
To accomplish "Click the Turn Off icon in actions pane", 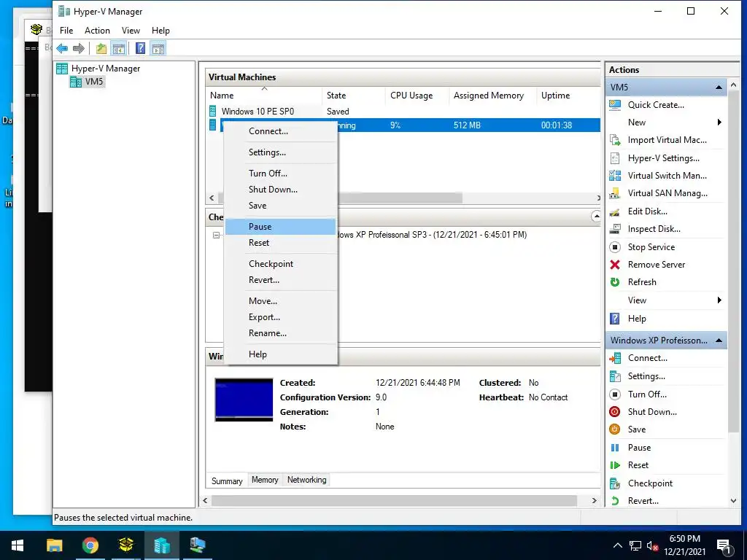I will pyautogui.click(x=615, y=394).
